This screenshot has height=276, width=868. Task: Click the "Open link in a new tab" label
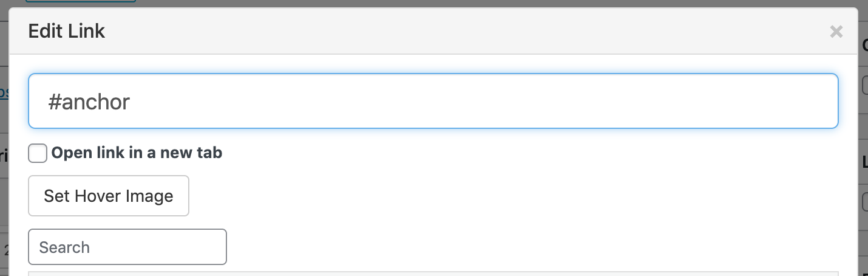(x=137, y=153)
